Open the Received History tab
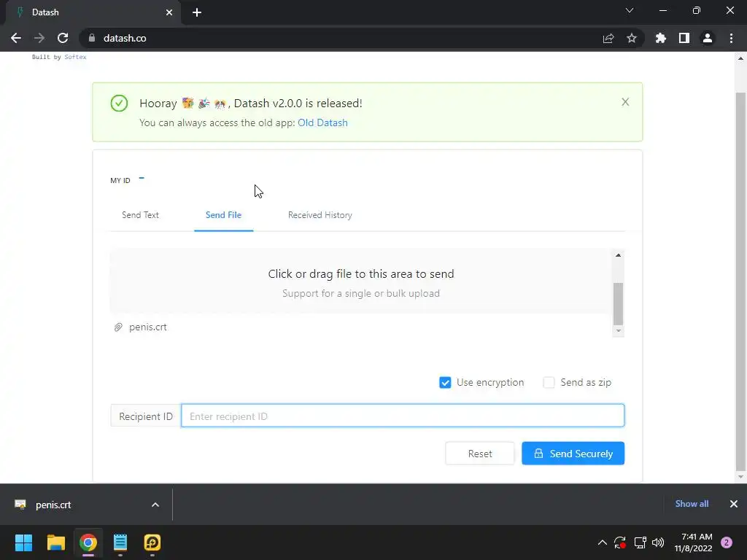Screen dimensions: 747x560 coord(320,215)
